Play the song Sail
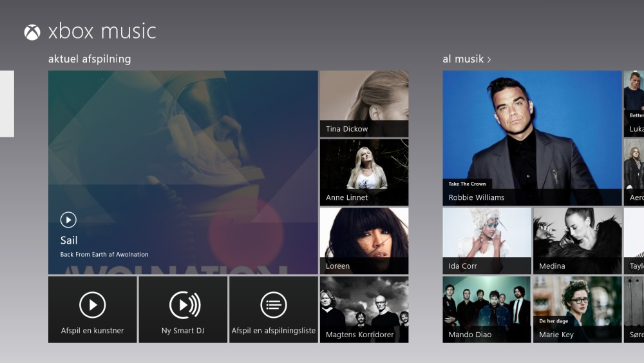The width and height of the screenshot is (644, 363). coord(68,220)
